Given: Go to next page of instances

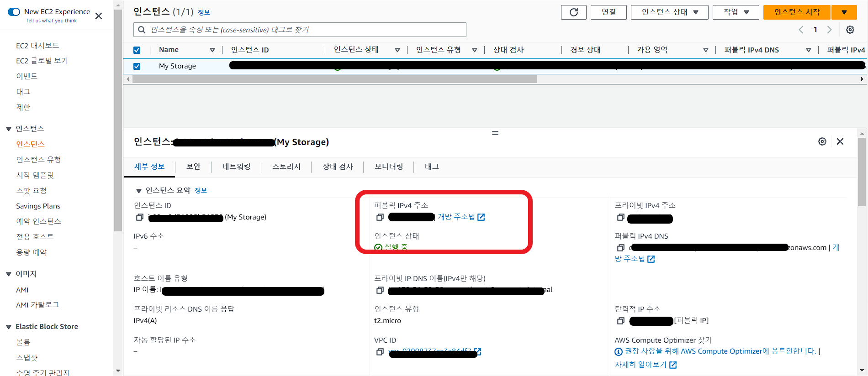Looking at the screenshot, I should coord(830,30).
